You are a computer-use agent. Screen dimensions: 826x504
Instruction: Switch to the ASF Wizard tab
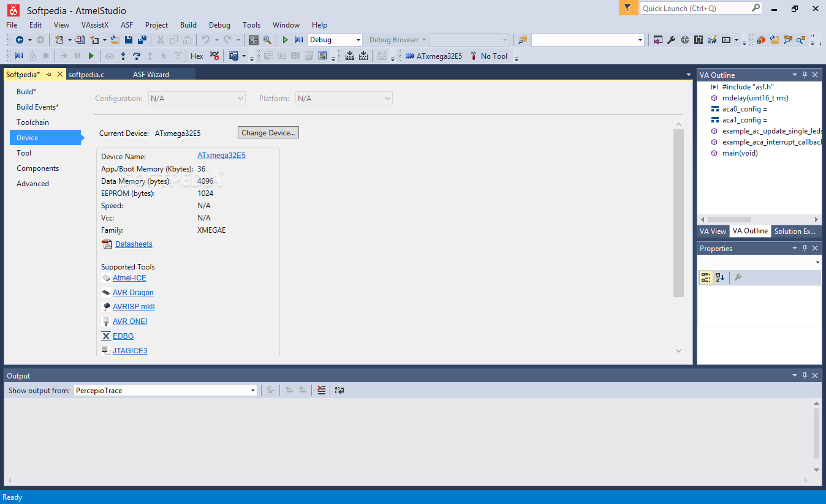pyautogui.click(x=151, y=74)
